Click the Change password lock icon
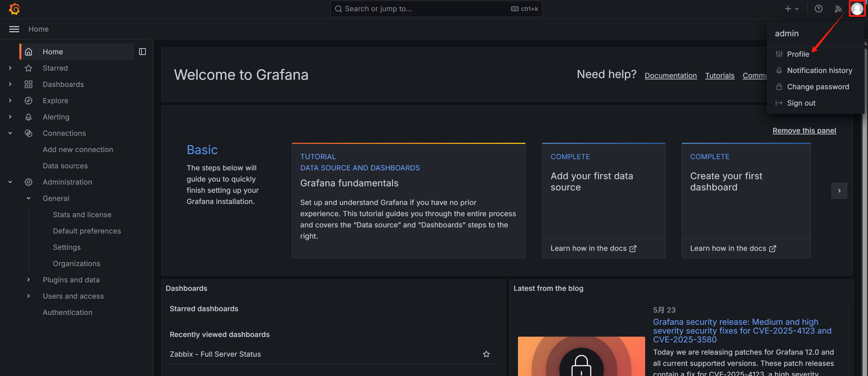 779,87
